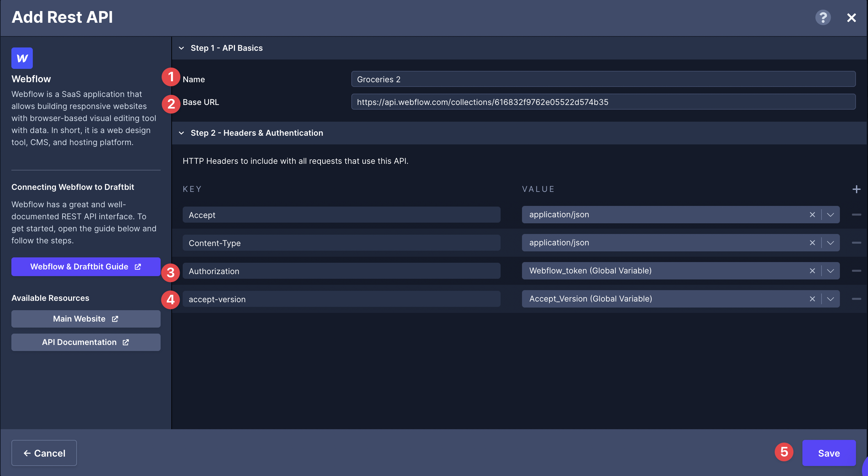Image resolution: width=868 pixels, height=476 pixels.
Task: Open the Main Website resource link
Action: (86, 319)
